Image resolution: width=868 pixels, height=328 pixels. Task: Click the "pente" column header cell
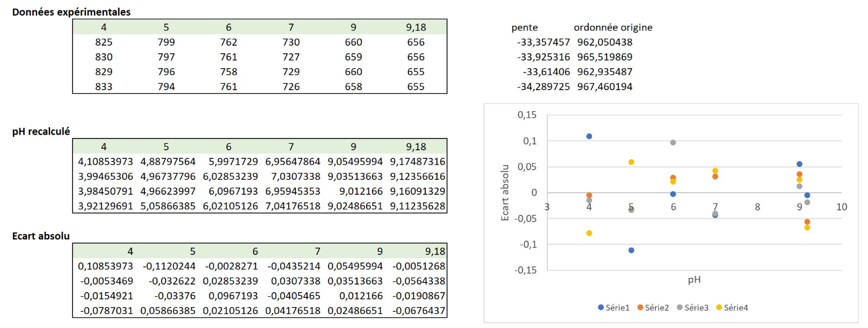click(524, 27)
